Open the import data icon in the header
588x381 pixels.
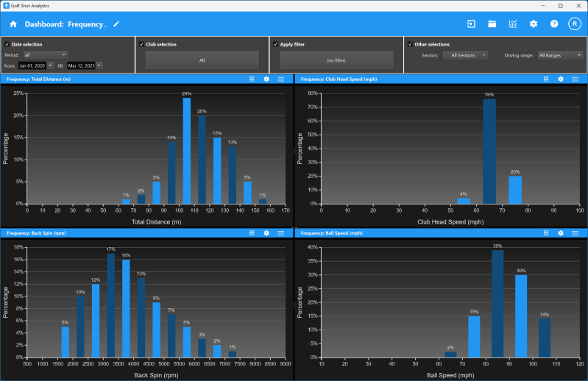click(x=471, y=24)
